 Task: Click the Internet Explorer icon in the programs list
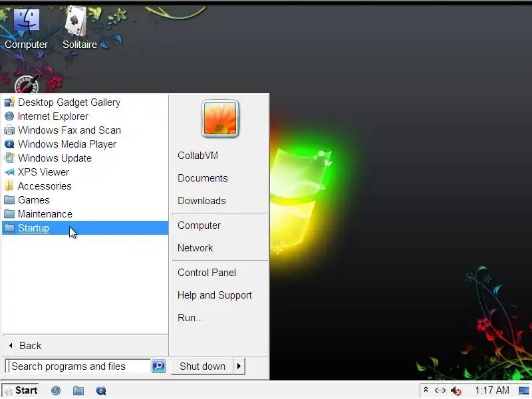coord(9,116)
